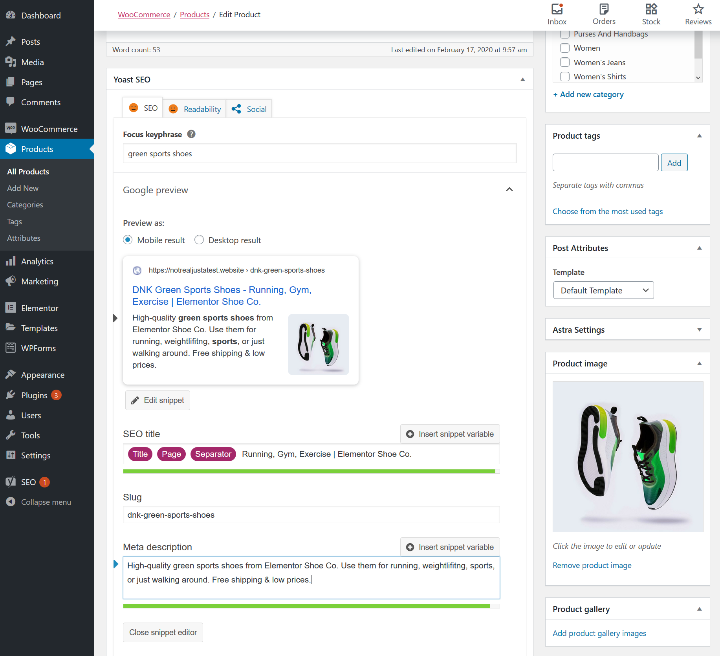Image resolution: width=720 pixels, height=656 pixels.
Task: Click the Stock icon in header
Action: click(x=651, y=9)
